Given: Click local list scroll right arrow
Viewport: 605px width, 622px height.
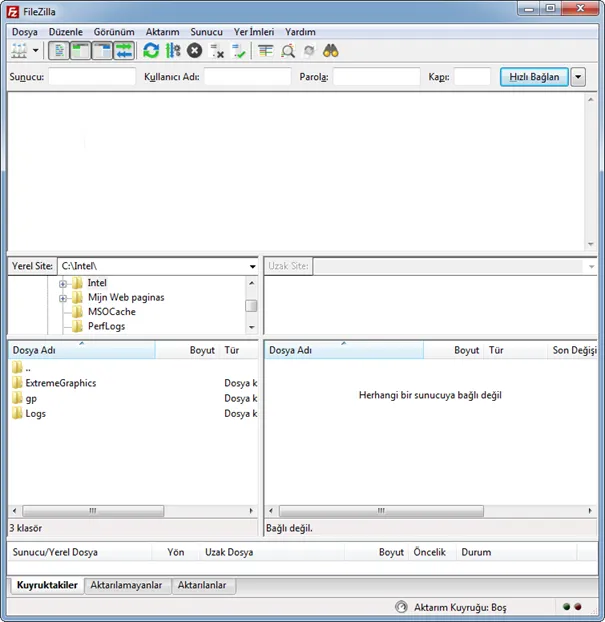Looking at the screenshot, I should 251,511.
